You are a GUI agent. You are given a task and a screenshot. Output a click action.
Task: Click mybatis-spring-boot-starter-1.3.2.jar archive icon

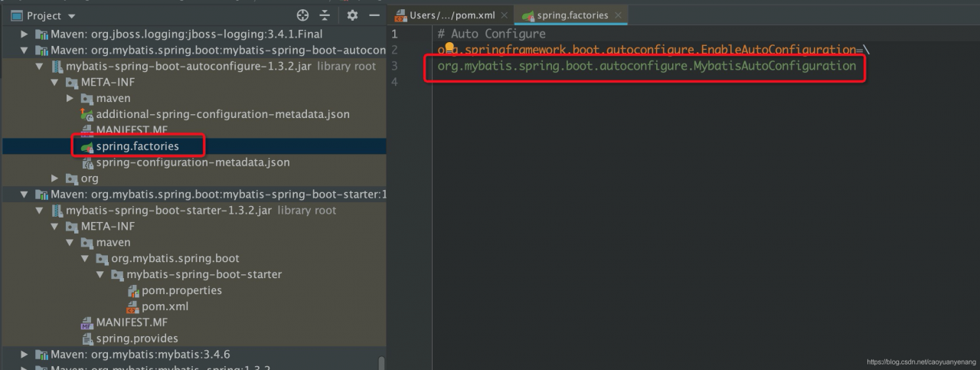[57, 211]
